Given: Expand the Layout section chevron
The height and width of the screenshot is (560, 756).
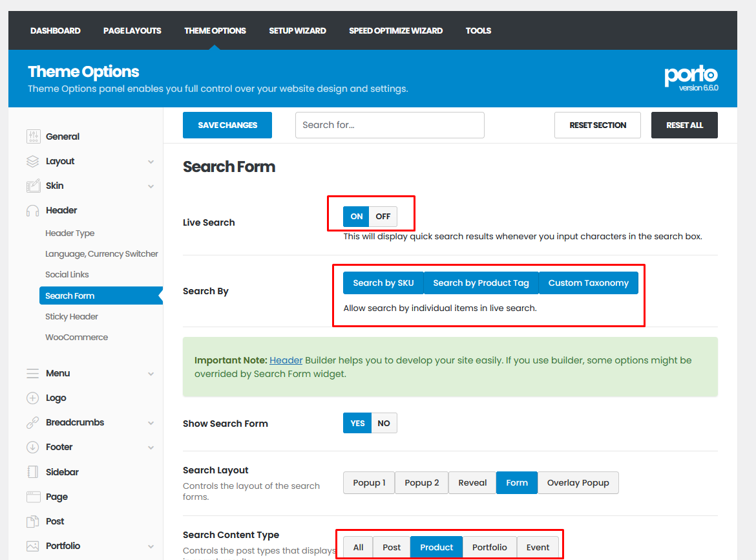Looking at the screenshot, I should [x=151, y=162].
